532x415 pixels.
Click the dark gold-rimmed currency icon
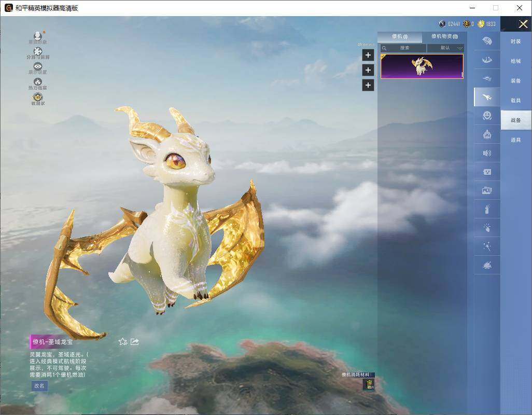click(467, 24)
